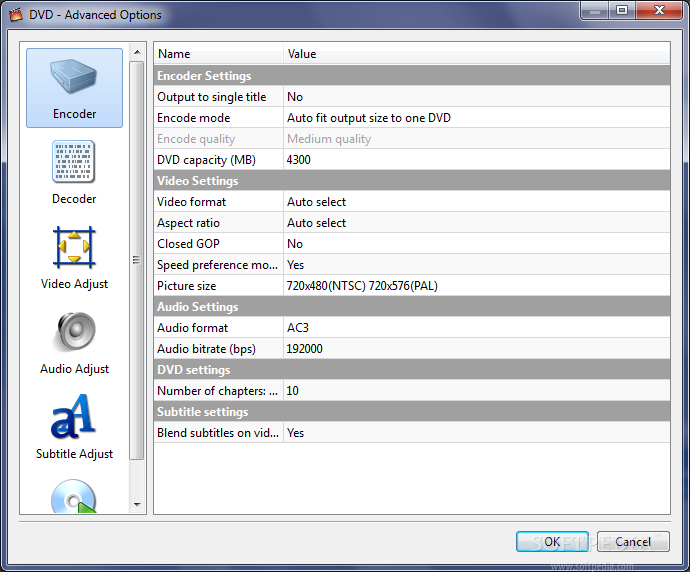Click the Value column header
Viewport: 690px width, 572px height.
[x=477, y=54]
